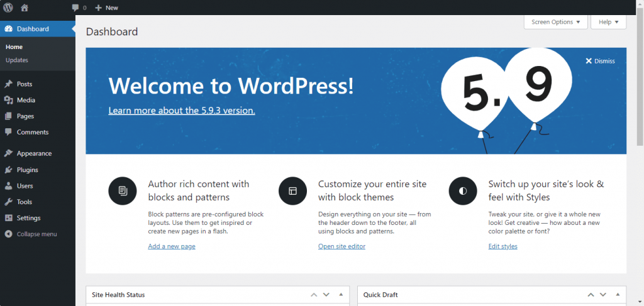The height and width of the screenshot is (306, 644).
Task: Open comments bubble icon in admin bar
Action: click(x=75, y=8)
